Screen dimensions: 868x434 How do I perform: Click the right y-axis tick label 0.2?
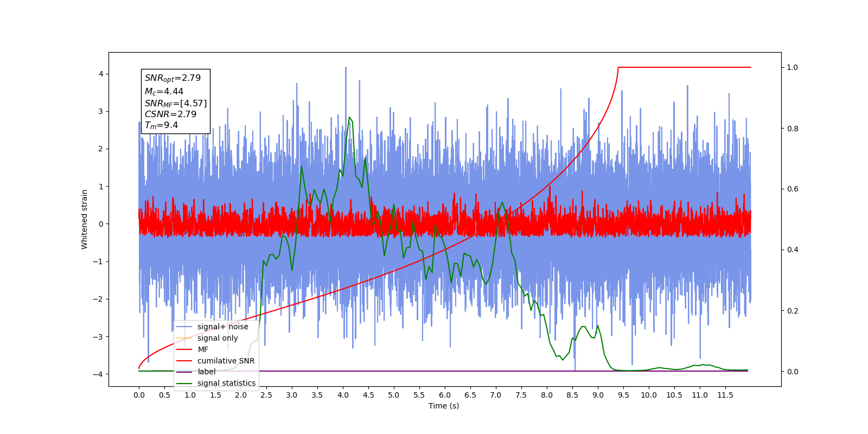click(x=792, y=311)
